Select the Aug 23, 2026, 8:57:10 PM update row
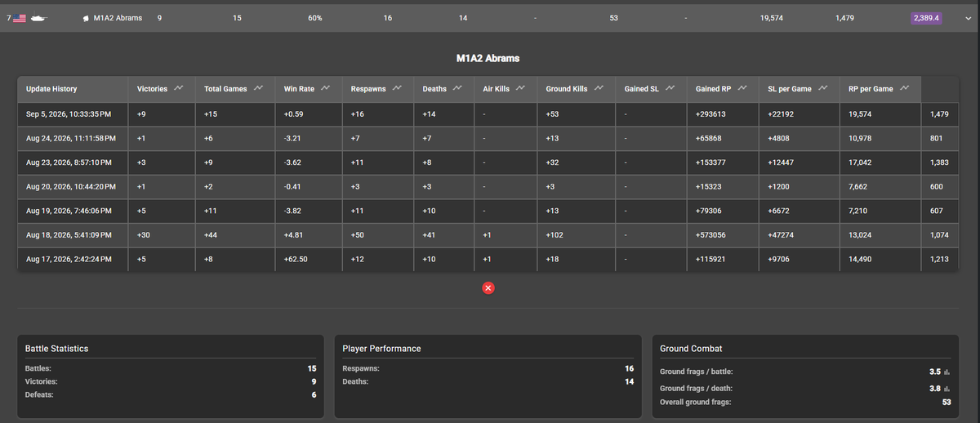The image size is (980, 423). (x=488, y=163)
